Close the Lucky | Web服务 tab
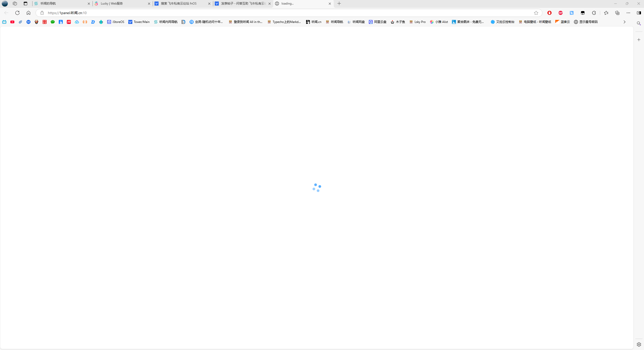The width and height of the screenshot is (644, 350). pyautogui.click(x=149, y=4)
